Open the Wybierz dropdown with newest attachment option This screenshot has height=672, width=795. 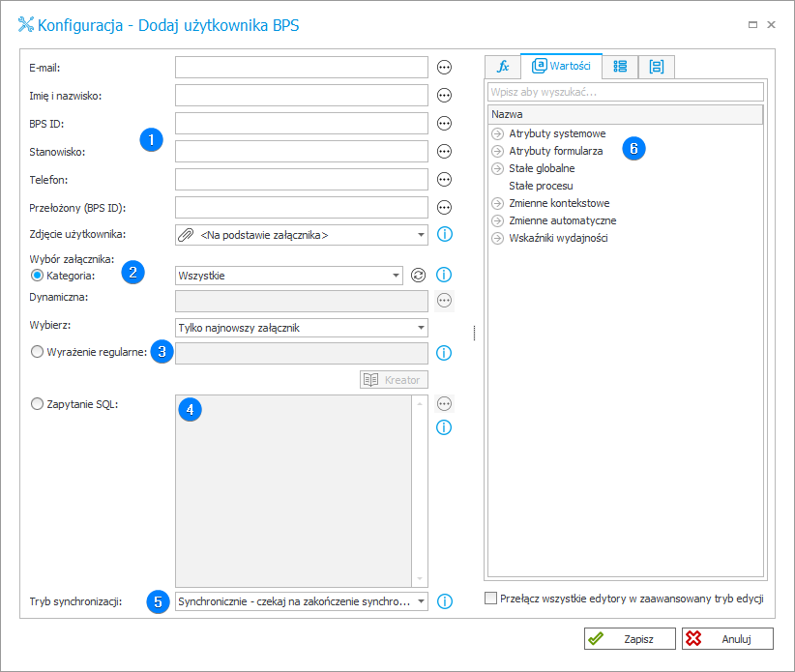(302, 328)
